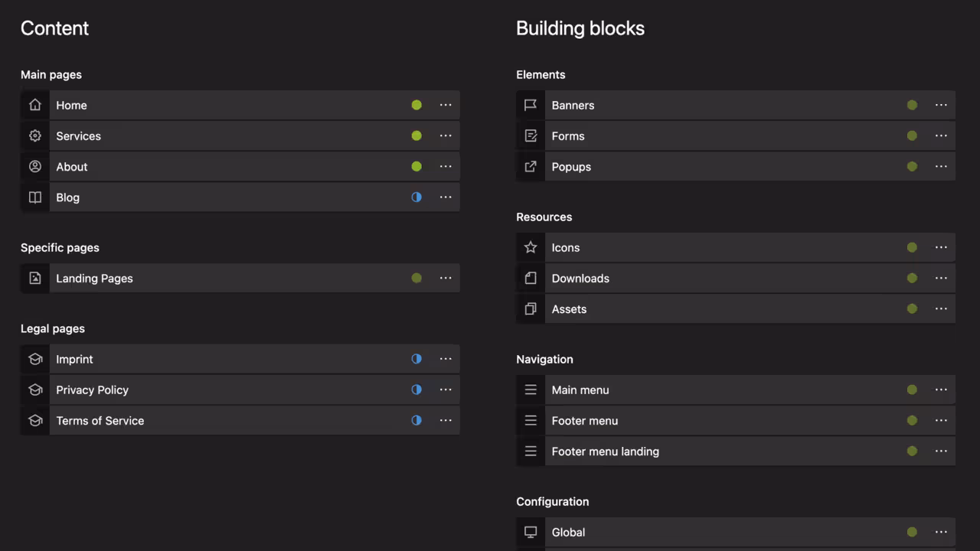Open the options menu for Footer menu

click(x=941, y=420)
